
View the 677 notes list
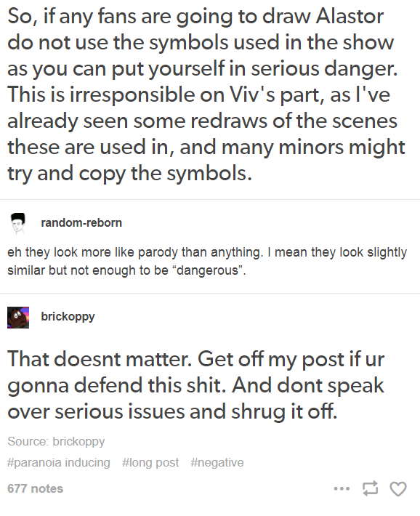point(35,488)
